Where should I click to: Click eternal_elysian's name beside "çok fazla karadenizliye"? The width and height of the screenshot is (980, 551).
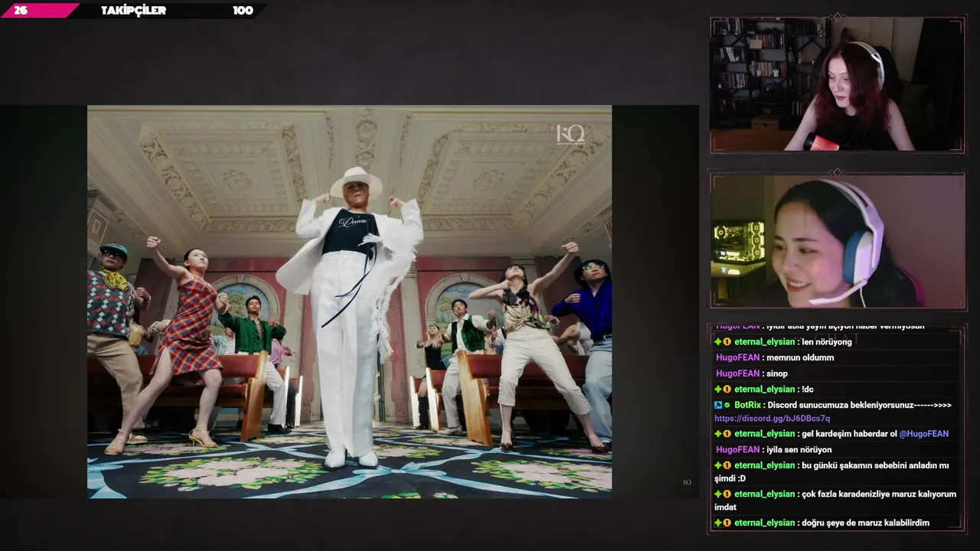[764, 494]
